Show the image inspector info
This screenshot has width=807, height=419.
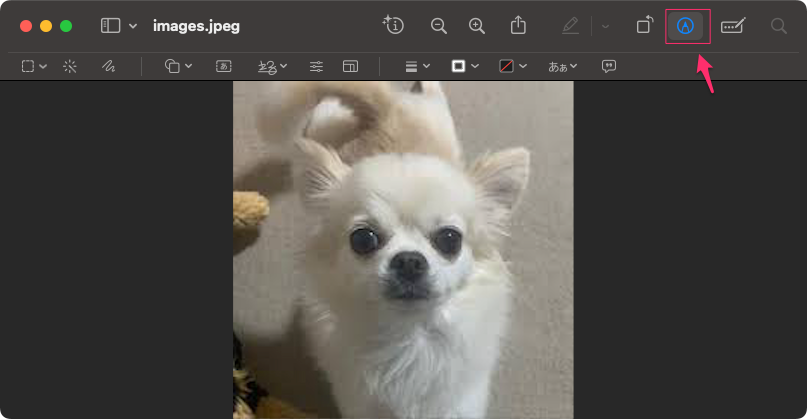393,25
